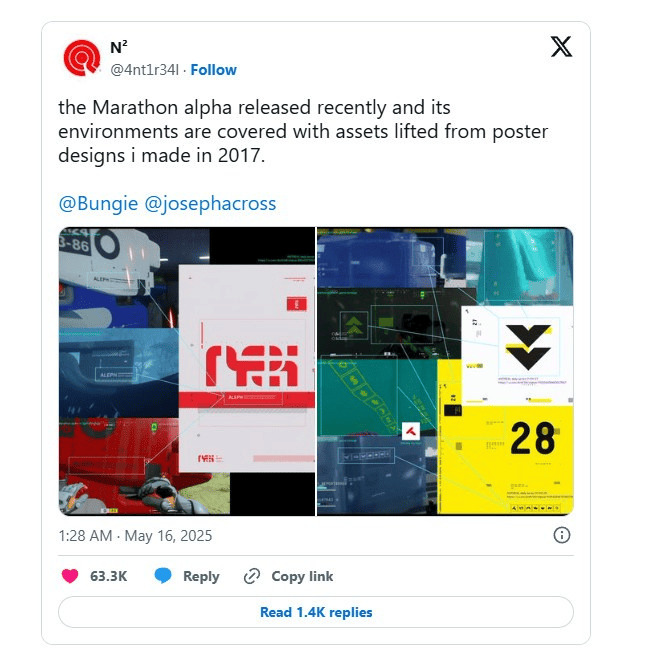The height and width of the screenshot is (669, 655).
Task: Open the info circle icon
Action: point(562,535)
